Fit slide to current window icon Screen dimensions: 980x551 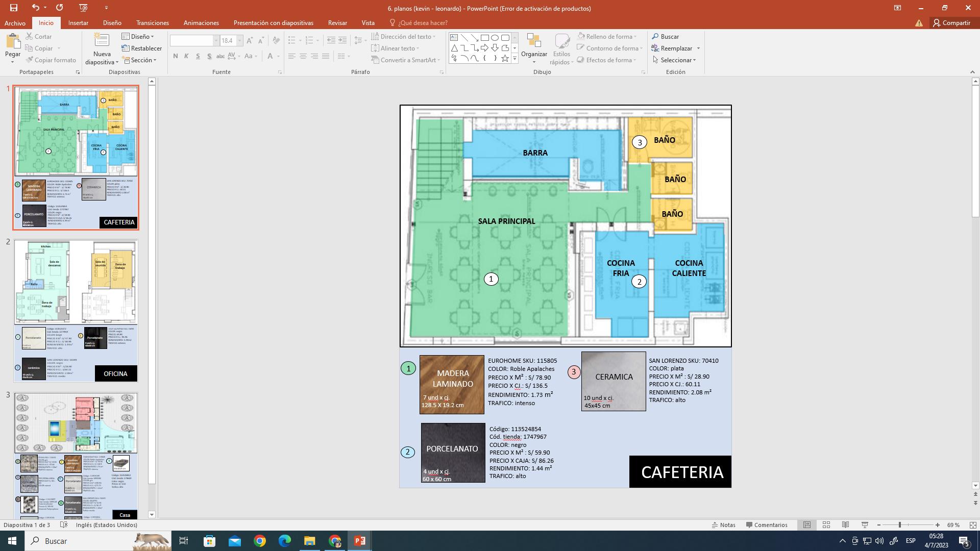973,525
